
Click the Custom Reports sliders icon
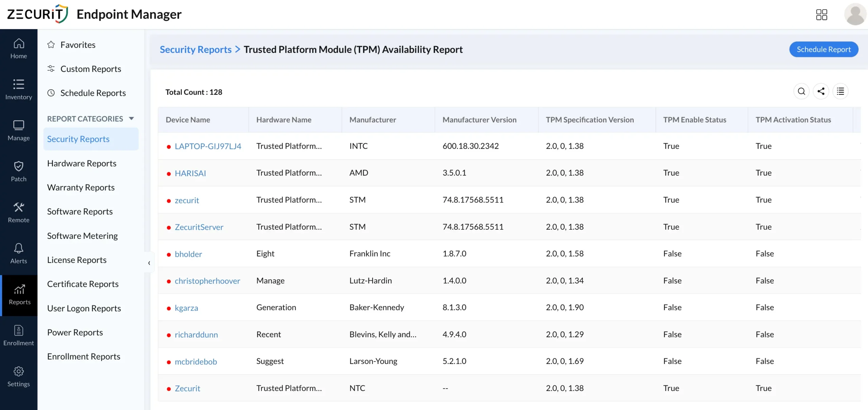coord(51,69)
